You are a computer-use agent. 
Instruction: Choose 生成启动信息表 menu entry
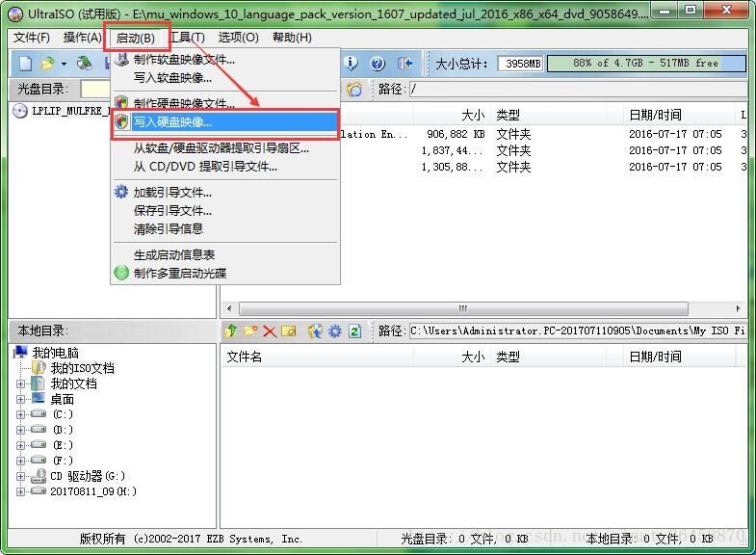pyautogui.click(x=225, y=254)
